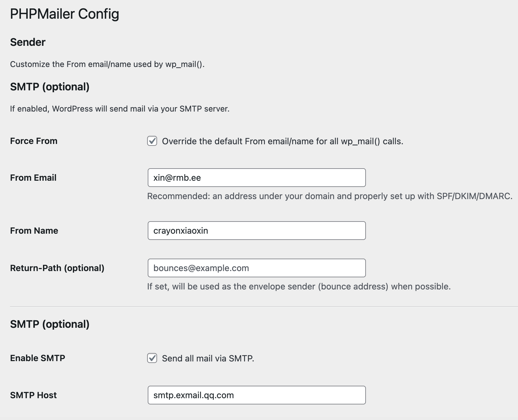This screenshot has width=518, height=420.
Task: Uncheck the Enable SMTP checkbox
Action: click(152, 358)
